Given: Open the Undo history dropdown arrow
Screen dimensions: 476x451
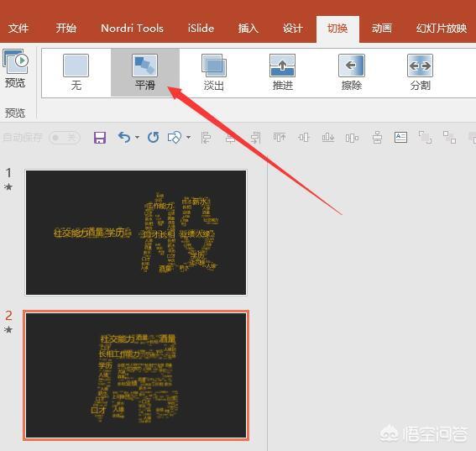Looking at the screenshot, I should coord(137,138).
